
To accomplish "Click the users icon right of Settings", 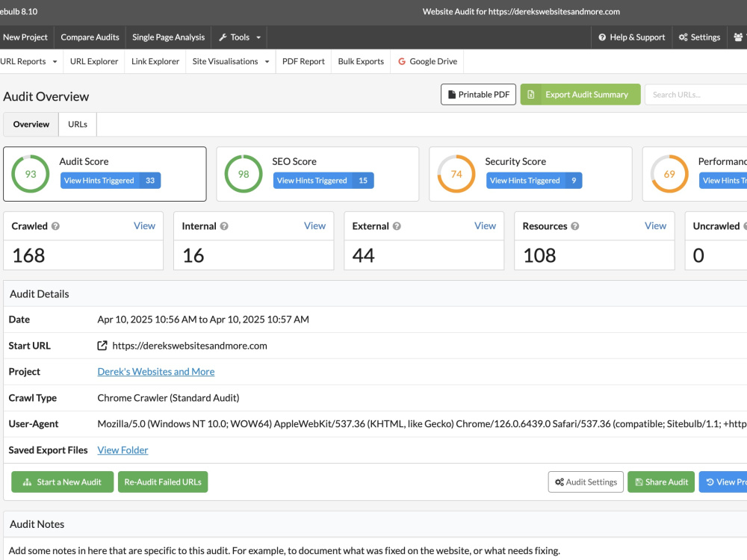I will coord(738,37).
